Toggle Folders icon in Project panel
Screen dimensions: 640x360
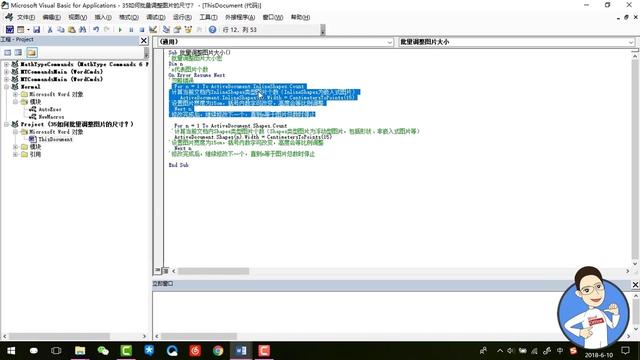pyautogui.click(x=31, y=52)
